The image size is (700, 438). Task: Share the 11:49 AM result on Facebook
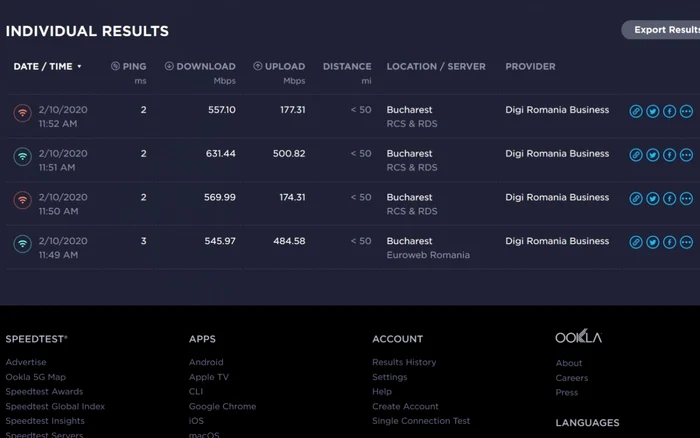669,242
